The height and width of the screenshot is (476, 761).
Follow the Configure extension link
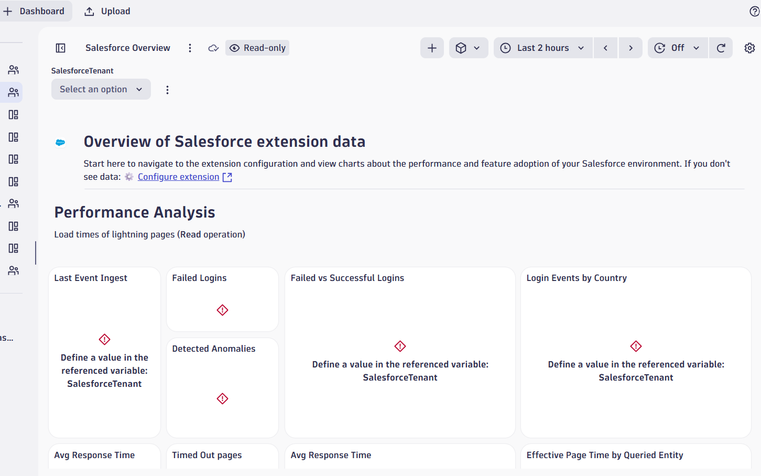click(x=178, y=177)
